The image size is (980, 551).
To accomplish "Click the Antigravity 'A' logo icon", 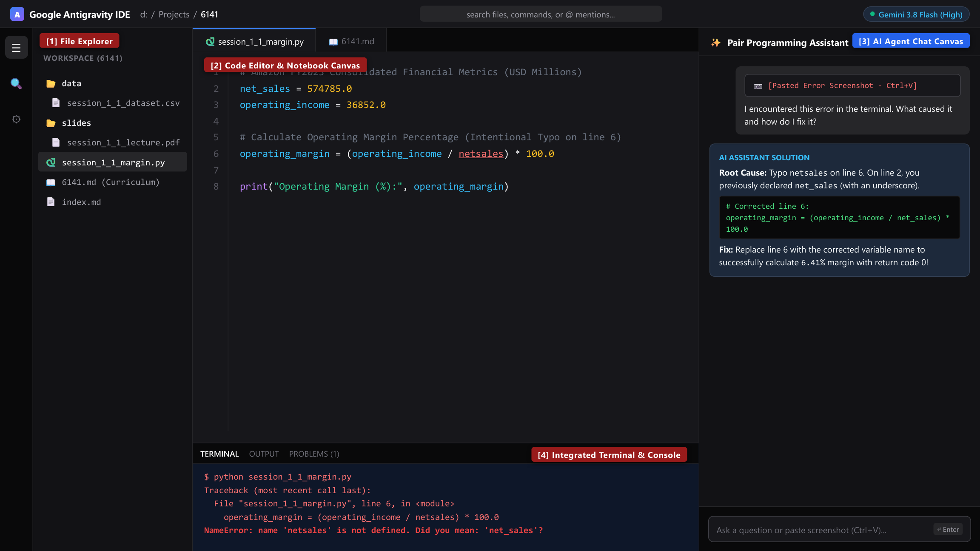I will click(x=17, y=14).
